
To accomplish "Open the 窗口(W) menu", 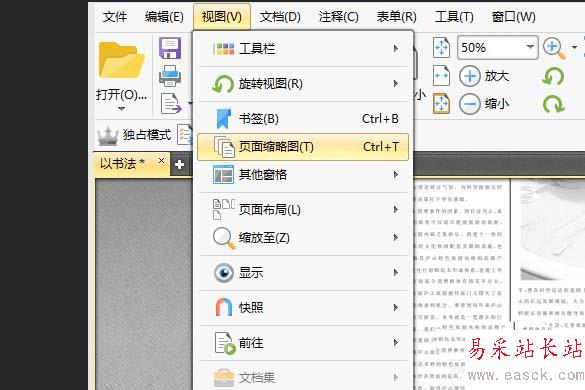I will pos(513,17).
